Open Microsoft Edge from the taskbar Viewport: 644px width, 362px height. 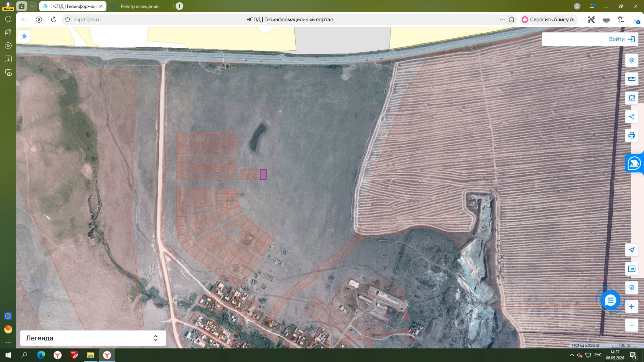(41, 355)
